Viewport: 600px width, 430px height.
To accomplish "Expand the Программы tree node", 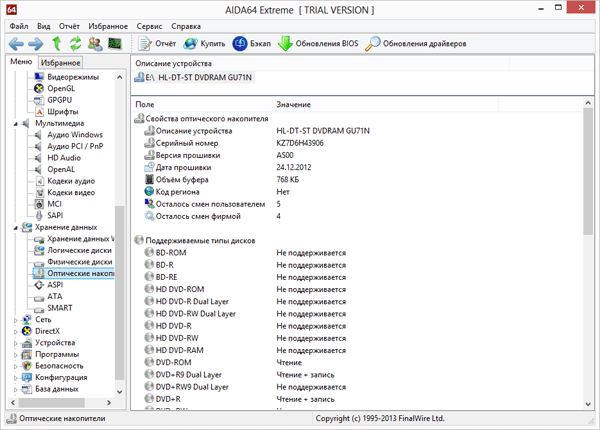I will point(16,355).
